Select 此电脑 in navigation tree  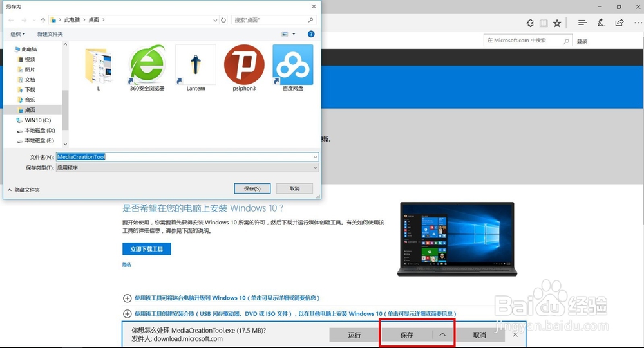click(26, 50)
